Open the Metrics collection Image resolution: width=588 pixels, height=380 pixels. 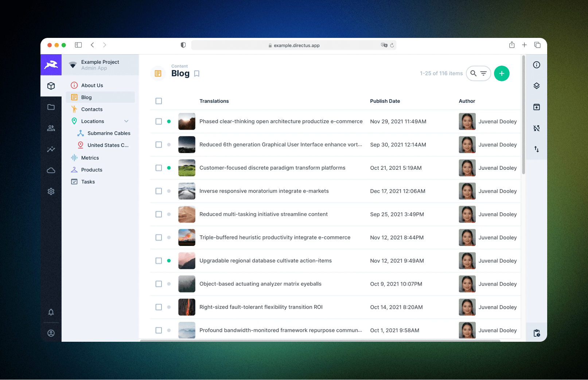[100, 158]
